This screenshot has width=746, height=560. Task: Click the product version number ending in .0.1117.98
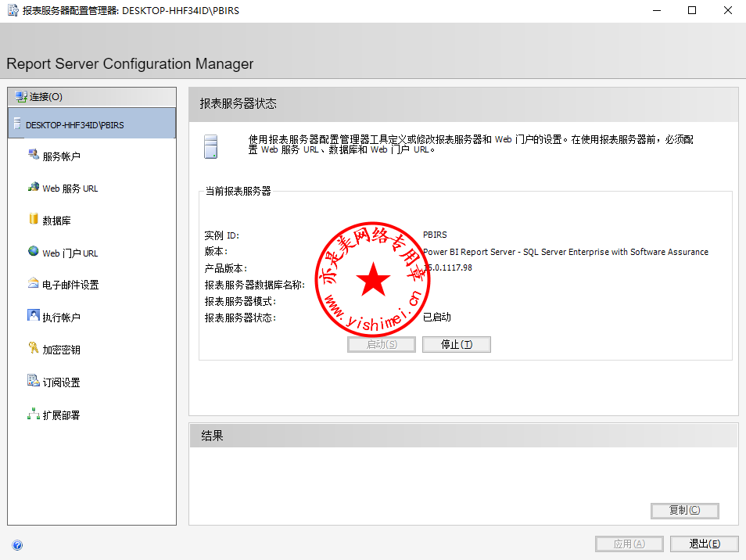pyautogui.click(x=448, y=267)
